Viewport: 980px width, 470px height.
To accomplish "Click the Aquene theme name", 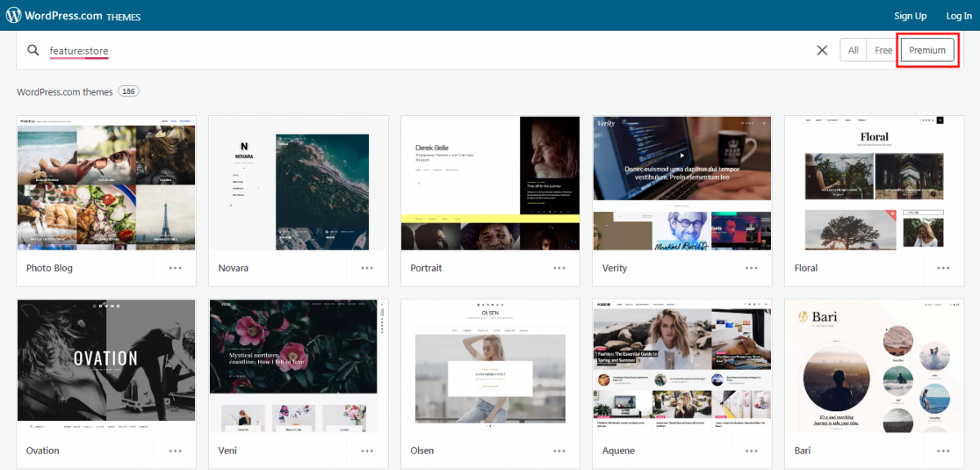I will pos(618,450).
